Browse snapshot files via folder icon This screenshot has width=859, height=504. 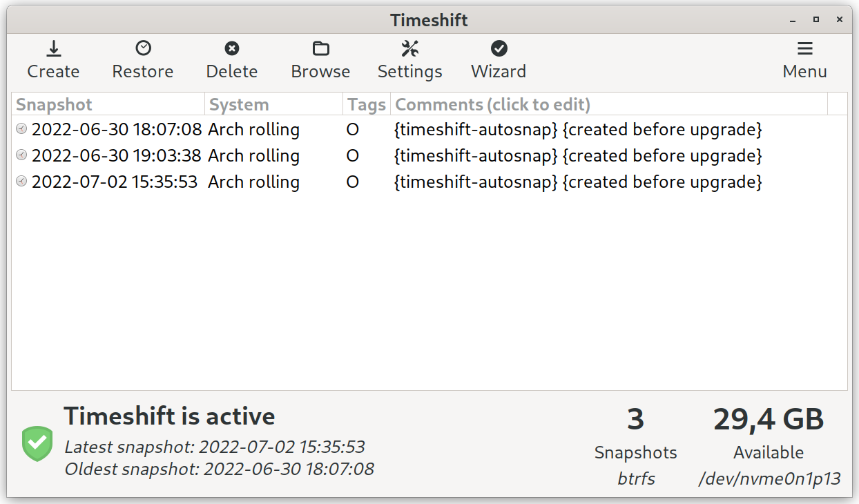320,48
